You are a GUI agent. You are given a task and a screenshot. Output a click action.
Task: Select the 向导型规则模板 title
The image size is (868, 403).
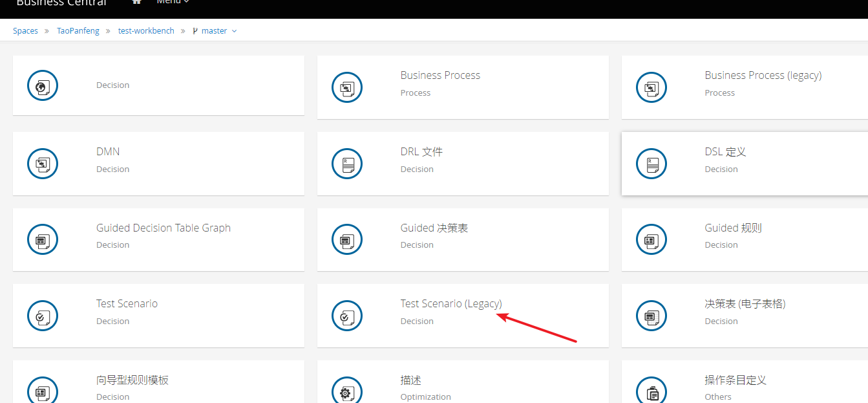(x=132, y=380)
